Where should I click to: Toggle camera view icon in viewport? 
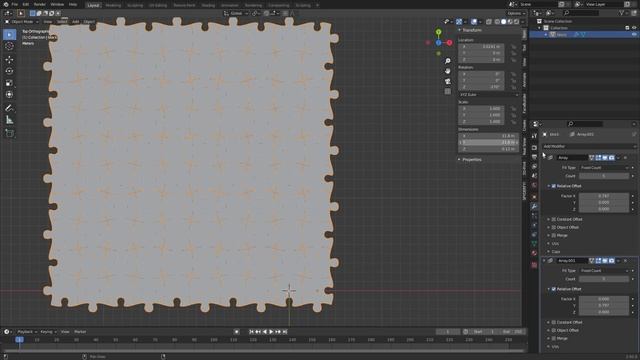[448, 81]
